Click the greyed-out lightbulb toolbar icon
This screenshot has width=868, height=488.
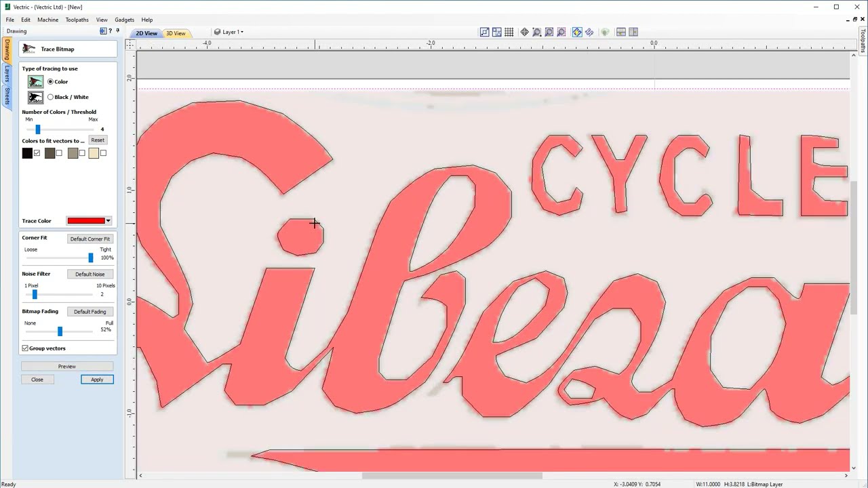604,32
